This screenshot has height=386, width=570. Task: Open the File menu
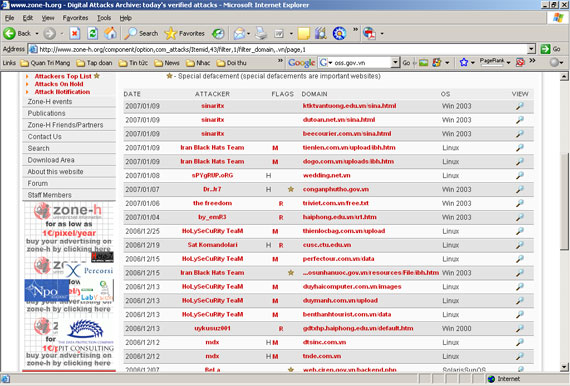[9, 18]
